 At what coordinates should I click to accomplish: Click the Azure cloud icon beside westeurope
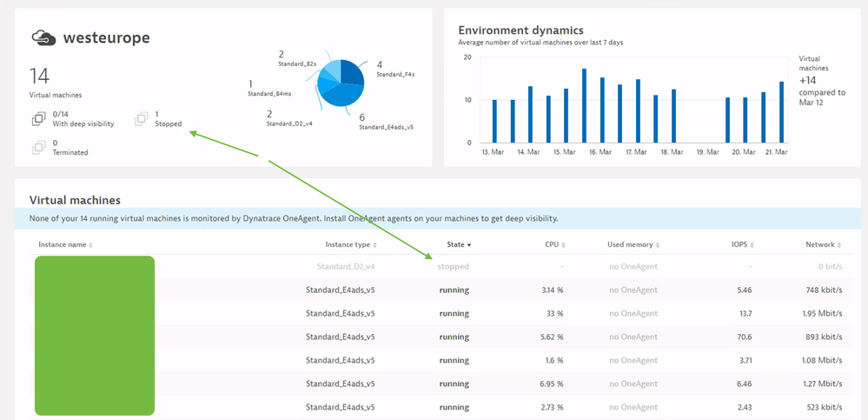point(43,38)
